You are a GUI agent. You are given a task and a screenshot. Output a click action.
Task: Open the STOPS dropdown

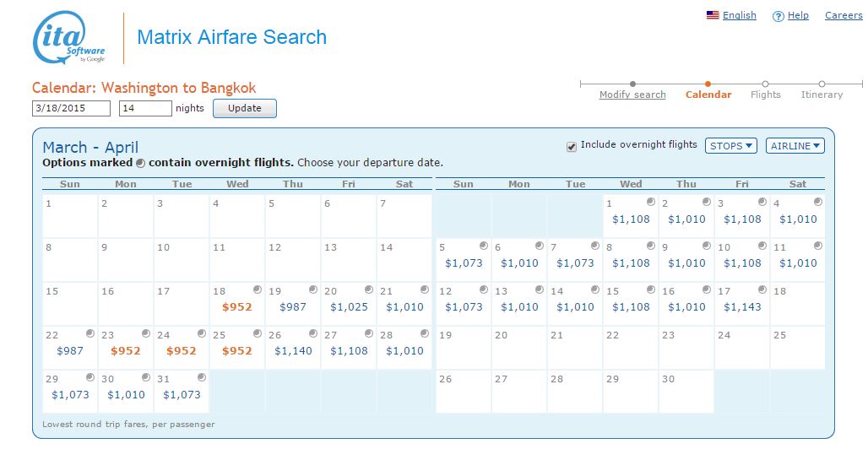coord(730,145)
